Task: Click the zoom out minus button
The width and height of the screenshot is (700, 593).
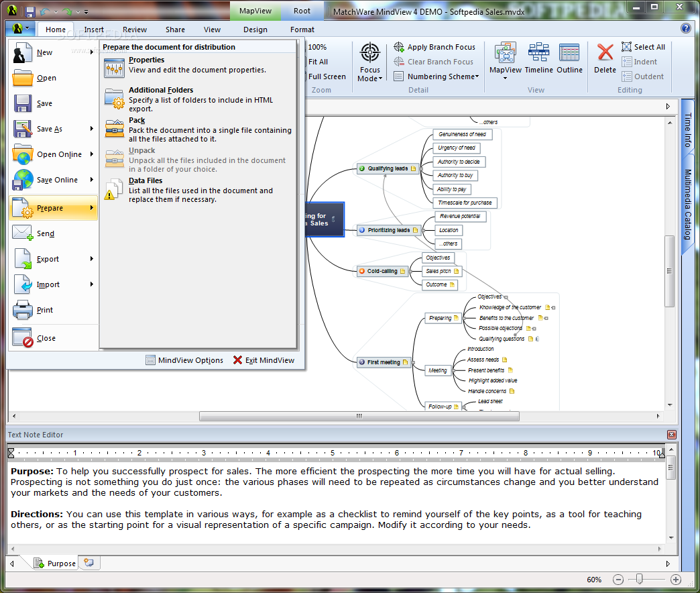Action: (x=618, y=580)
